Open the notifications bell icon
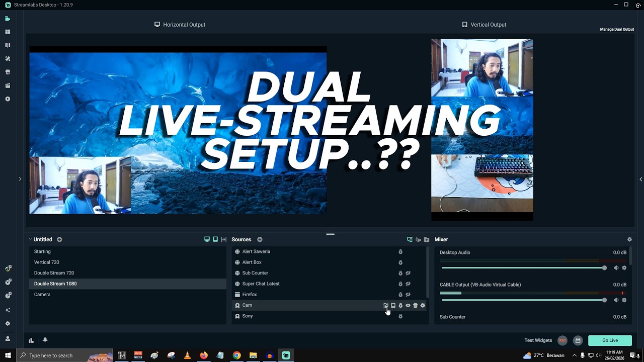This screenshot has height=362, width=644. pyautogui.click(x=45, y=340)
